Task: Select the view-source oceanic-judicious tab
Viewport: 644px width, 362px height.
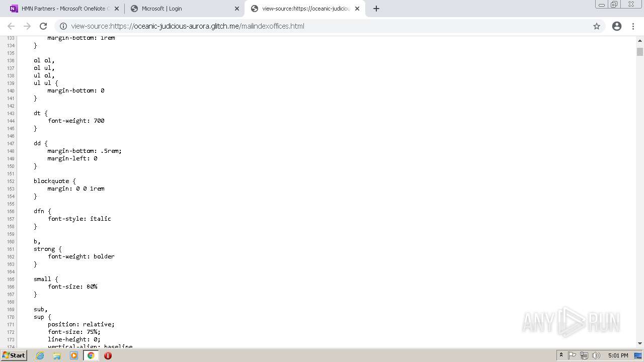Action: click(x=305, y=9)
